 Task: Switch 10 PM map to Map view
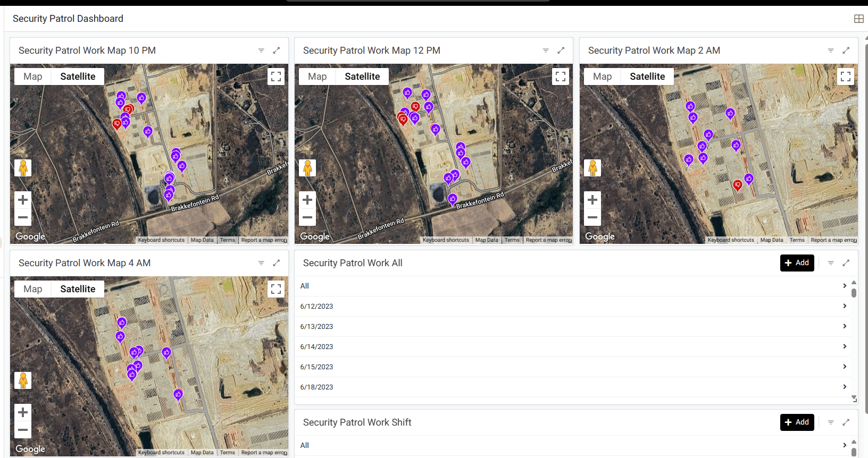33,77
